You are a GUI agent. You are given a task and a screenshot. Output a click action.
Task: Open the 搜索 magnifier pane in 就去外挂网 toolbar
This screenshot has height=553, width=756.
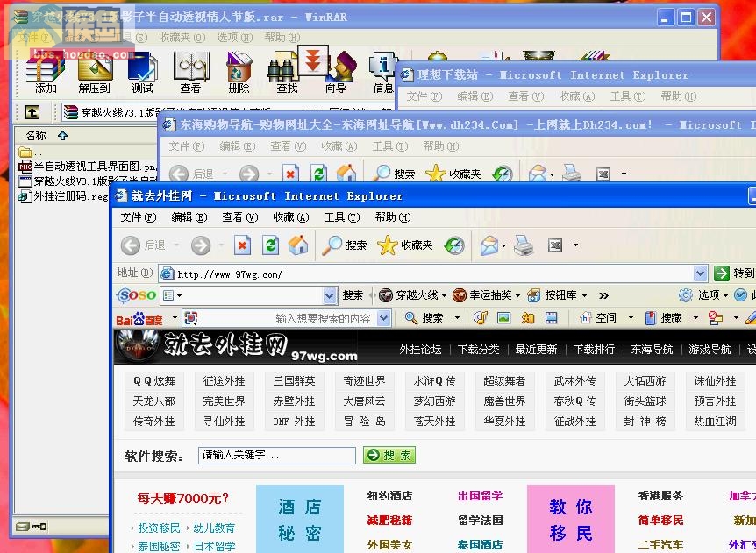click(x=345, y=245)
